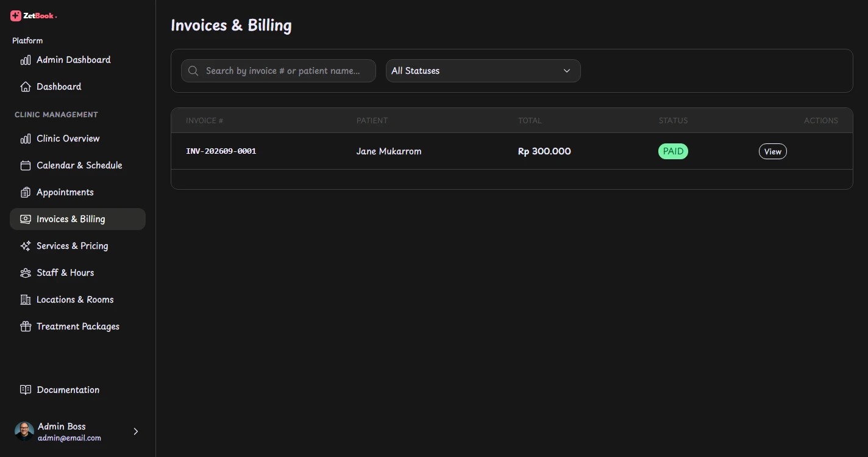Click the Admin Boss avatar photo
This screenshot has width=868, height=457.
(x=24, y=431)
